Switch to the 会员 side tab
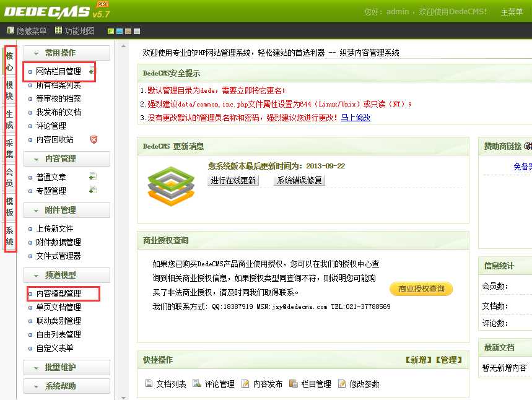The width and height of the screenshot is (532, 400). point(9,178)
